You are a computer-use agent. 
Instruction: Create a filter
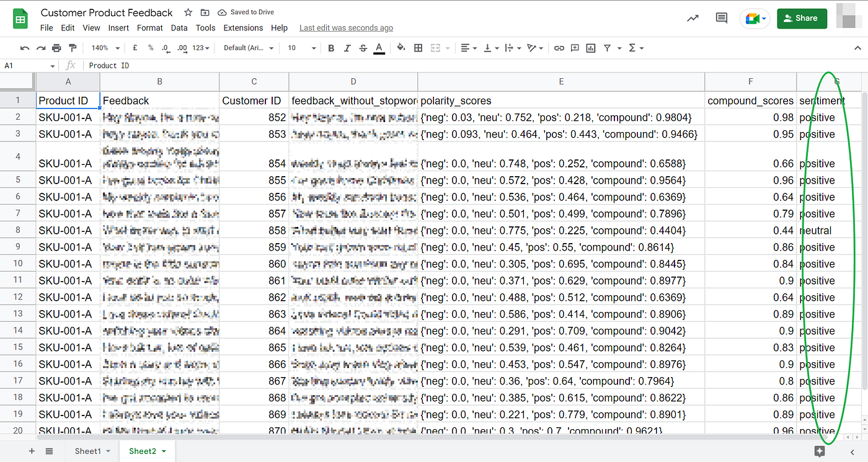[607, 48]
